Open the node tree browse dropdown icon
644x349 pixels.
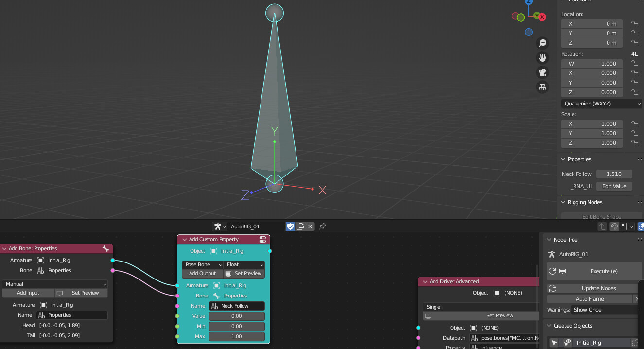(x=220, y=227)
